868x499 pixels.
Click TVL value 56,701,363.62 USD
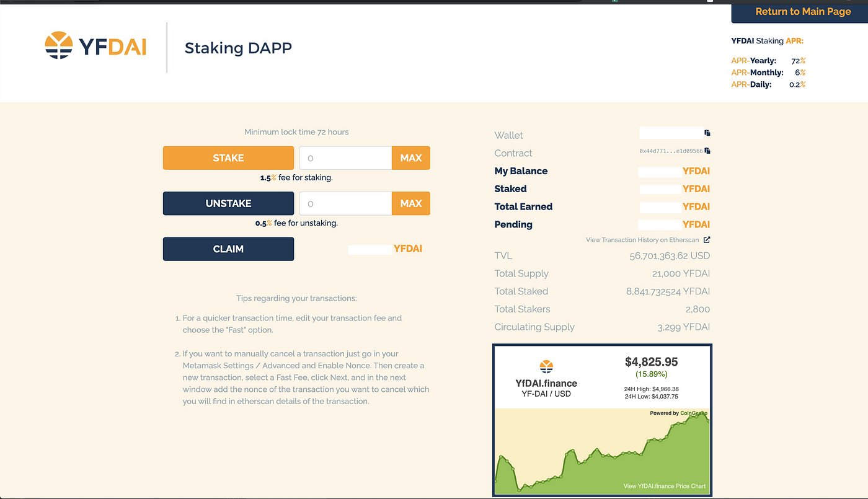(670, 255)
